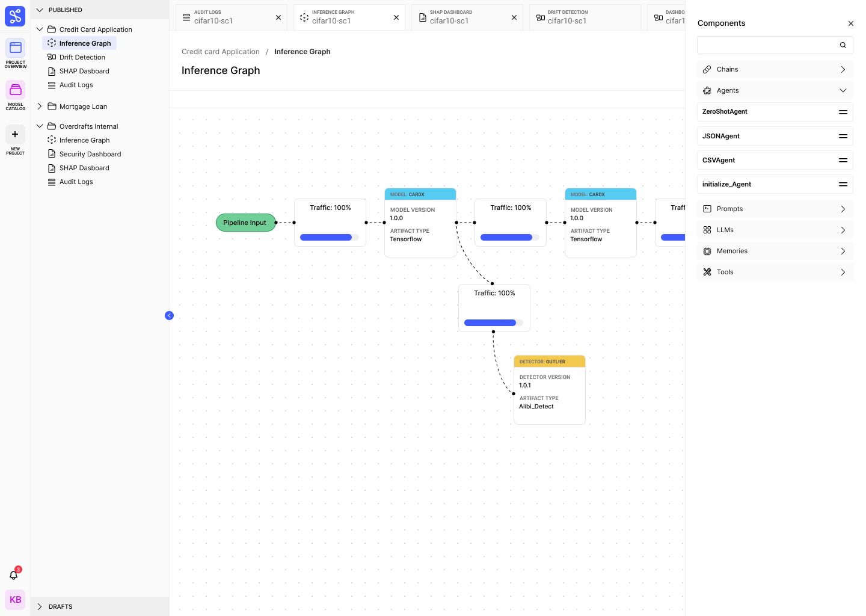The width and height of the screenshot is (866, 616).
Task: Open Inference Graph under Credit Card Application
Action: (x=79, y=43)
